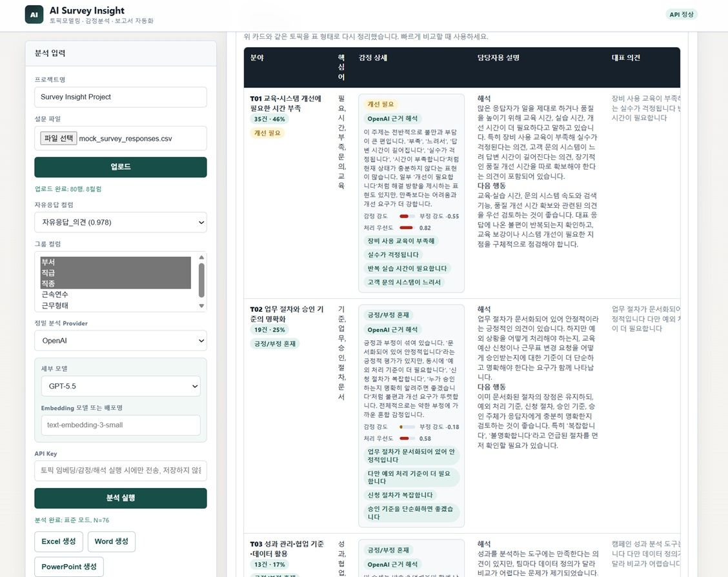728x577 pixels.
Task: Click the 반복 실습 시간이 필요합니다 chip
Action: [407, 268]
